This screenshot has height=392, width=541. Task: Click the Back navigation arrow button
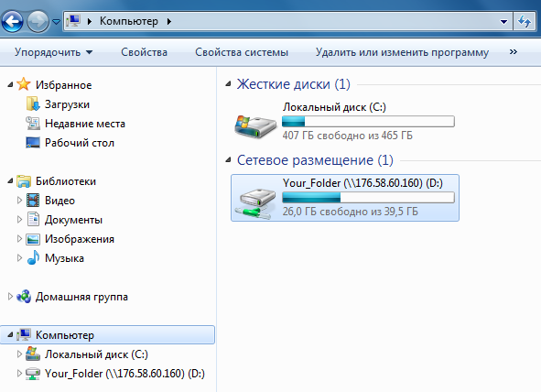point(13,22)
